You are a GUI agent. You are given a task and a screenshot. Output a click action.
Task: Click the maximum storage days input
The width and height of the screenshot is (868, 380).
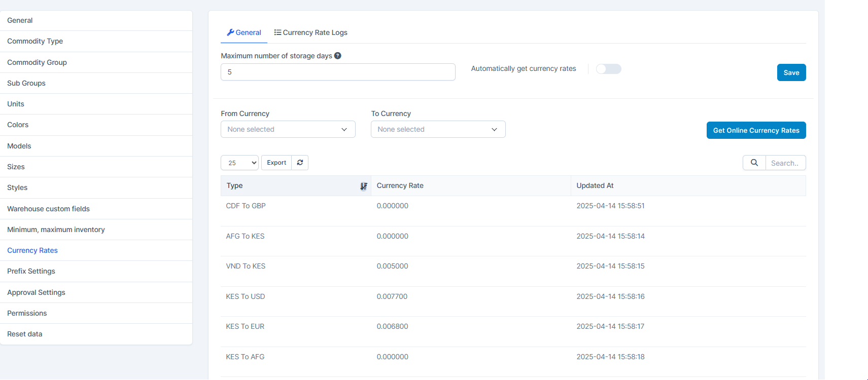coord(338,72)
